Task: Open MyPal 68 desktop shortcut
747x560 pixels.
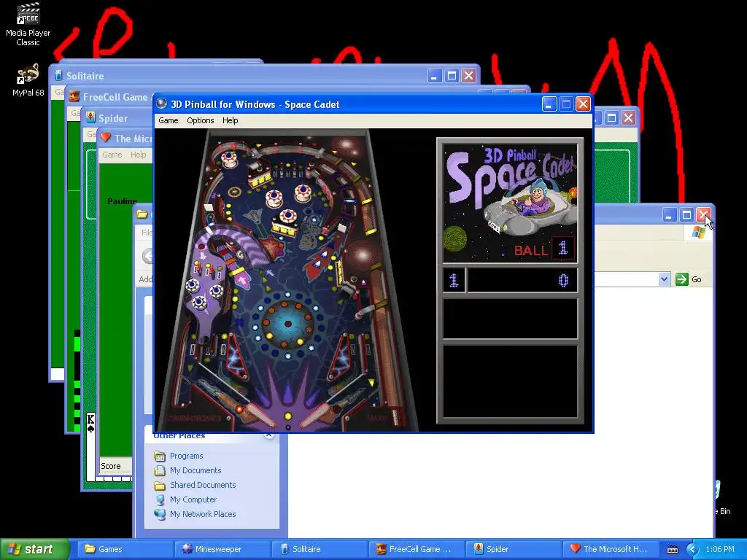Action: pos(28,80)
